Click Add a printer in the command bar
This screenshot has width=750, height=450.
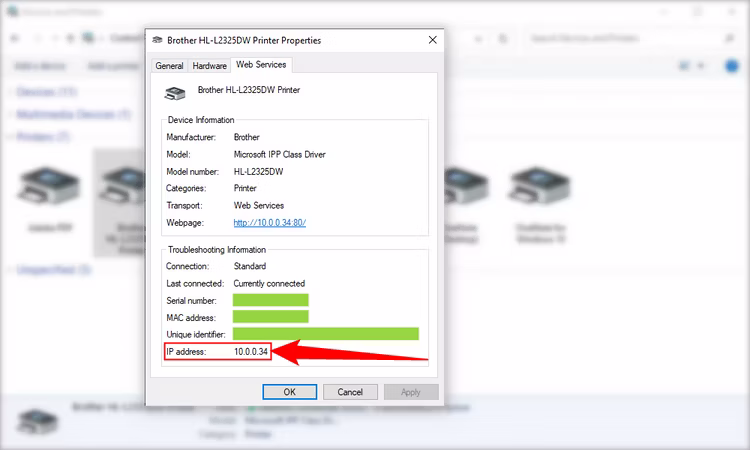tap(113, 66)
